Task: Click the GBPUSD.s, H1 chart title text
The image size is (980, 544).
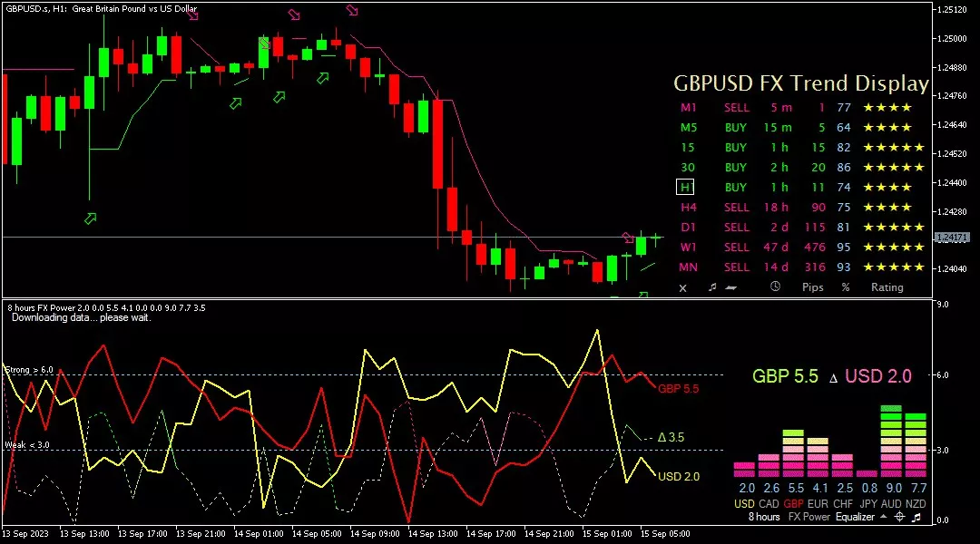Action: 102,9
